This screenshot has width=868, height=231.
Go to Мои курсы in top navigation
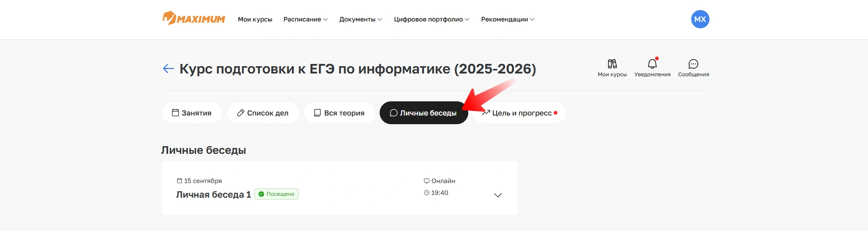click(x=255, y=19)
